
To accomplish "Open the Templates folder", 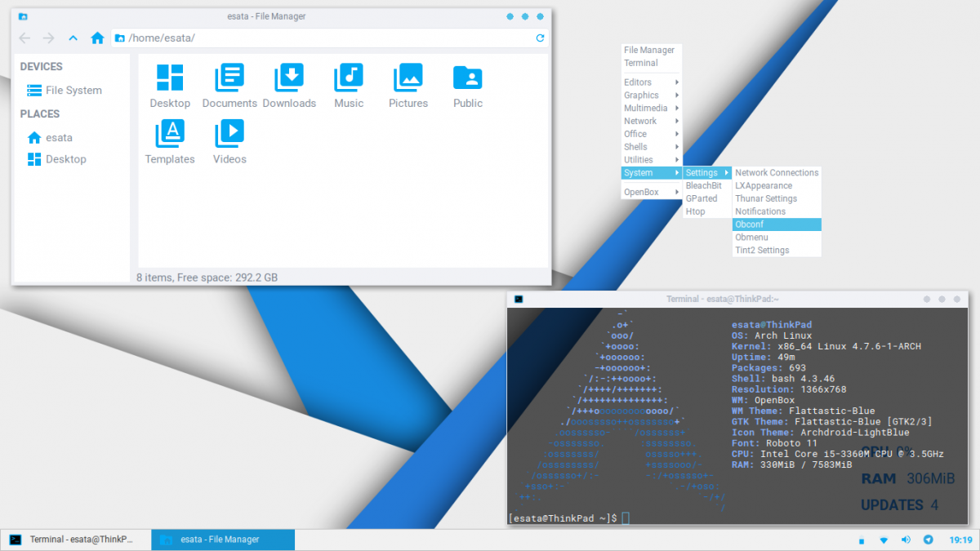I will (x=170, y=142).
